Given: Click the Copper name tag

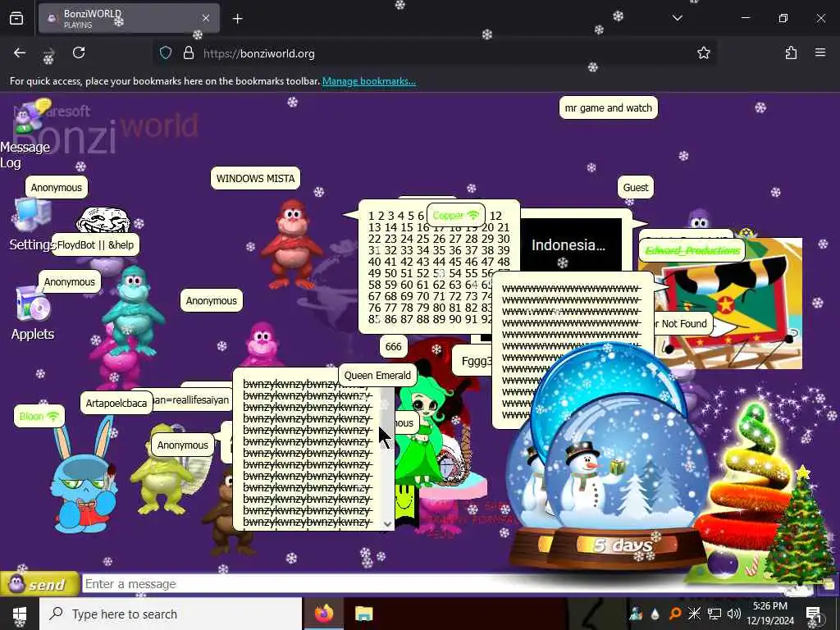Looking at the screenshot, I should (456, 215).
